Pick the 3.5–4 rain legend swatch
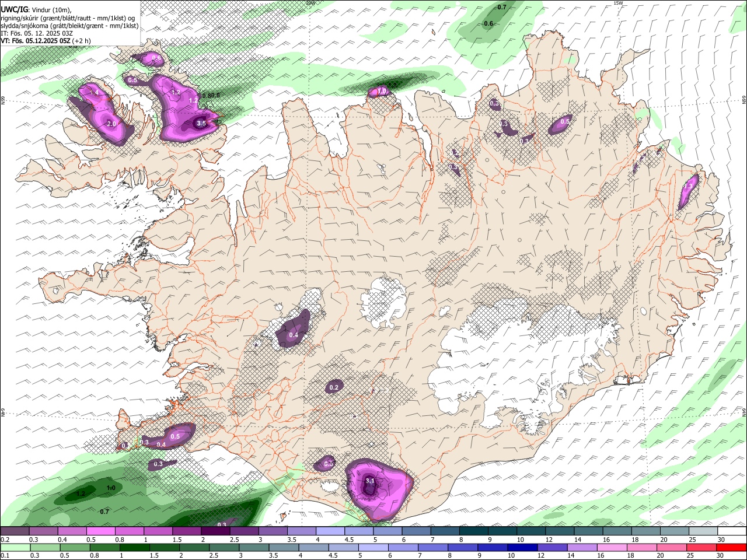 coord(284,547)
